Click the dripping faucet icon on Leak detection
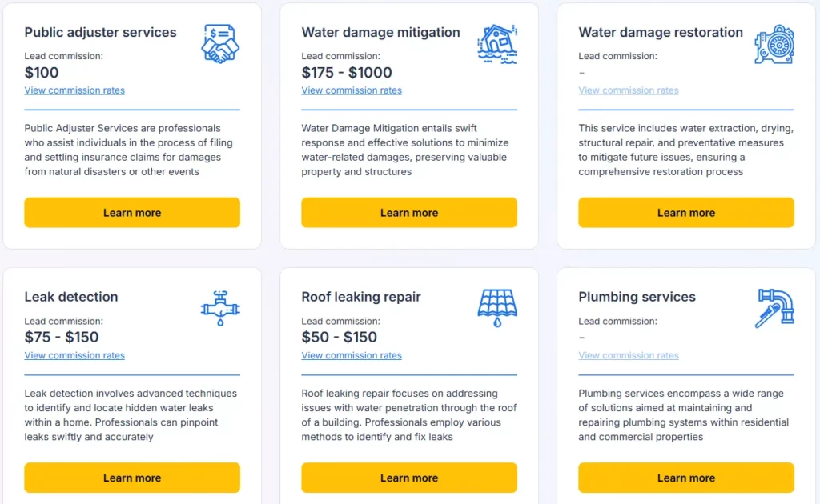Screen dimensions: 820x504 pyautogui.click(x=219, y=308)
